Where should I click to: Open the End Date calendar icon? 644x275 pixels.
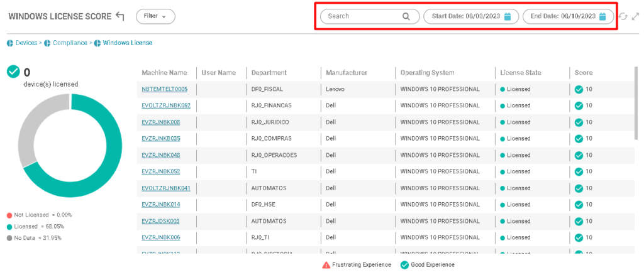(602, 16)
